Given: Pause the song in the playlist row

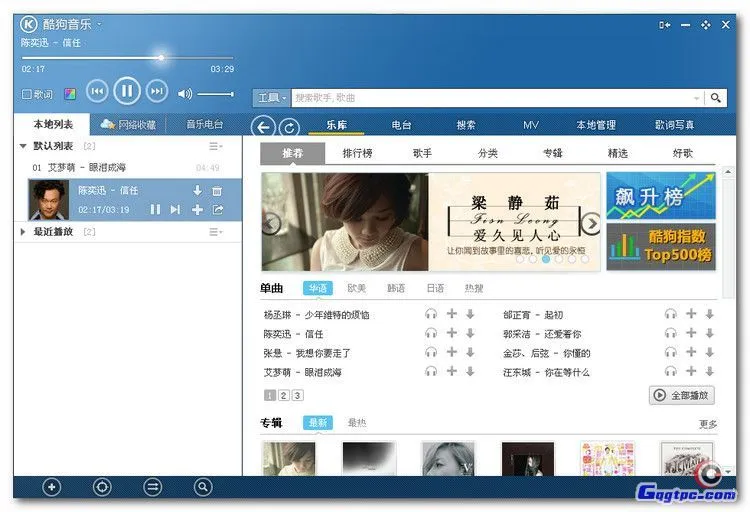Looking at the screenshot, I should click(x=155, y=209).
